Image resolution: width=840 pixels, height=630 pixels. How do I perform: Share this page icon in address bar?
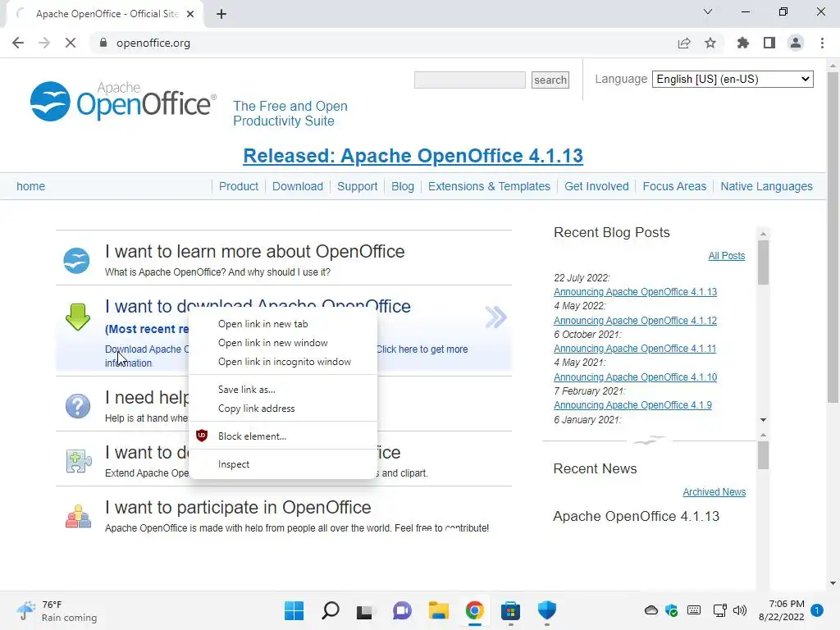click(684, 43)
